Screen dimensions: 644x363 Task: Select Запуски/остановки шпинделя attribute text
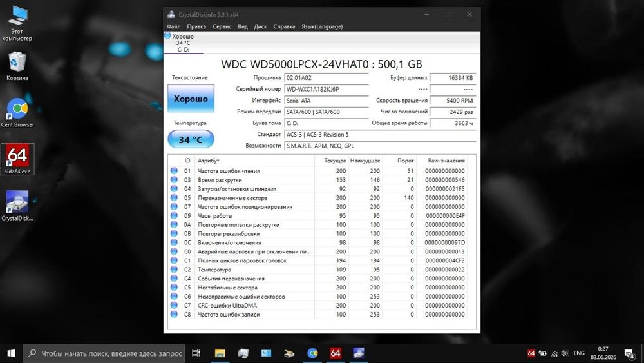237,189
